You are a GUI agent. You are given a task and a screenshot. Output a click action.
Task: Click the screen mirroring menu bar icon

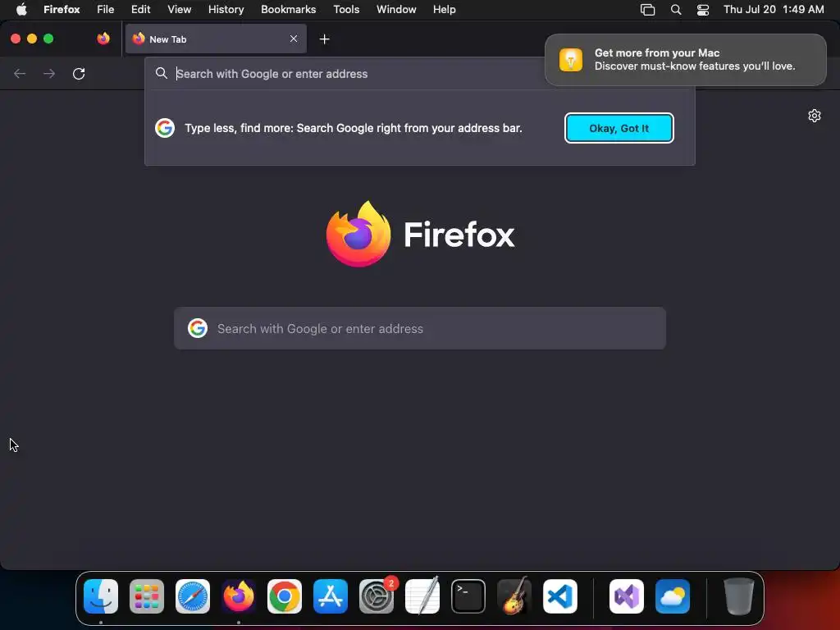point(648,10)
